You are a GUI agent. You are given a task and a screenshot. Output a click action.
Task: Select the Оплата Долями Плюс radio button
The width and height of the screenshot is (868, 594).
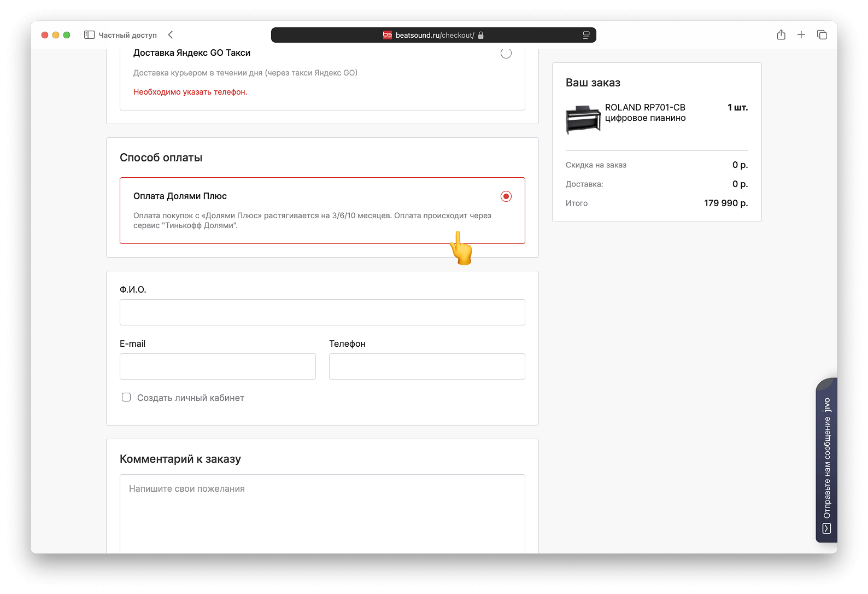pyautogui.click(x=506, y=196)
